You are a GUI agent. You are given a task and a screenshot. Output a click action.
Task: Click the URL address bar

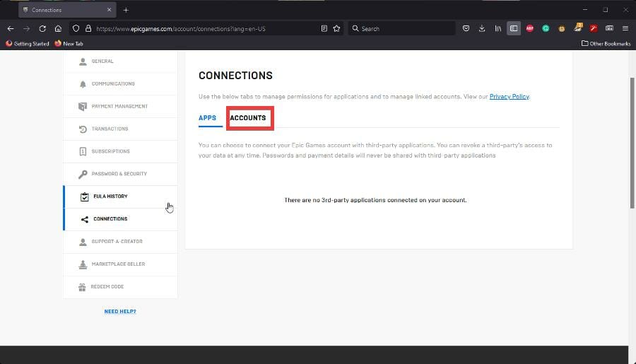click(206, 29)
